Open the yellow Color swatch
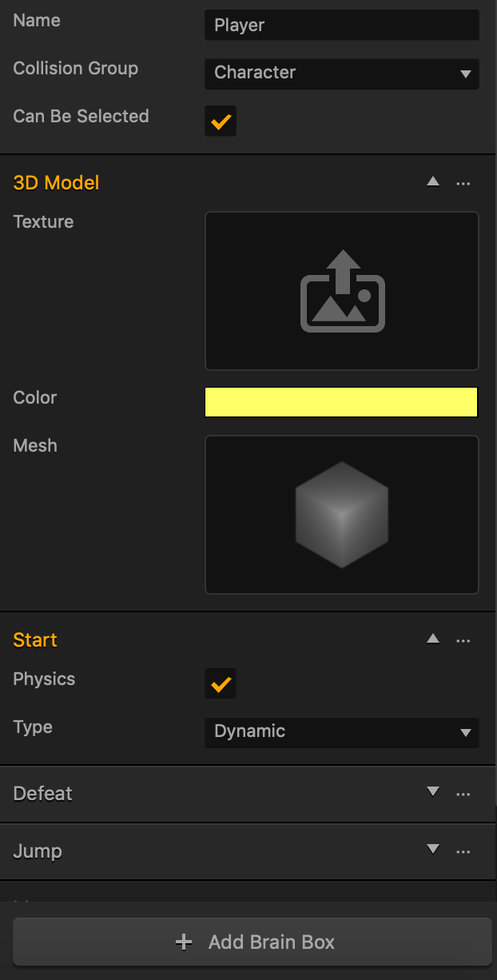 (341, 402)
